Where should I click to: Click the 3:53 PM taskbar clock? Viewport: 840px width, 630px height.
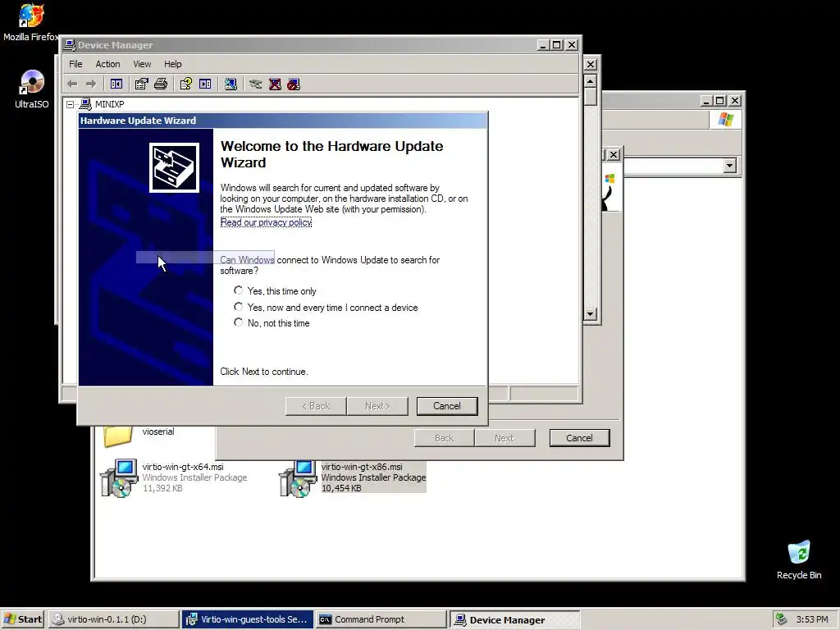tap(812, 619)
